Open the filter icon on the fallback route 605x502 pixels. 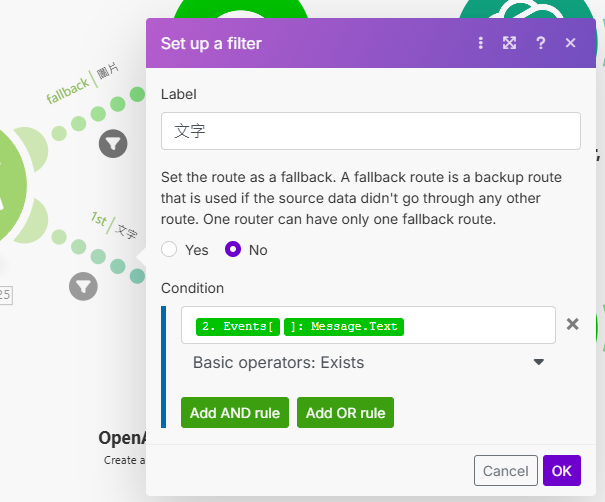pyautogui.click(x=113, y=144)
